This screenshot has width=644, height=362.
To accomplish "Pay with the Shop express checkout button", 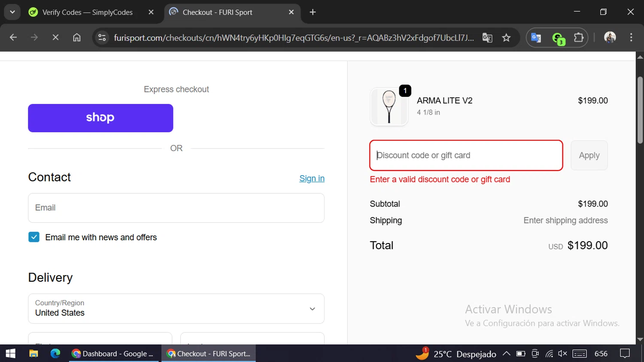I will point(100,118).
